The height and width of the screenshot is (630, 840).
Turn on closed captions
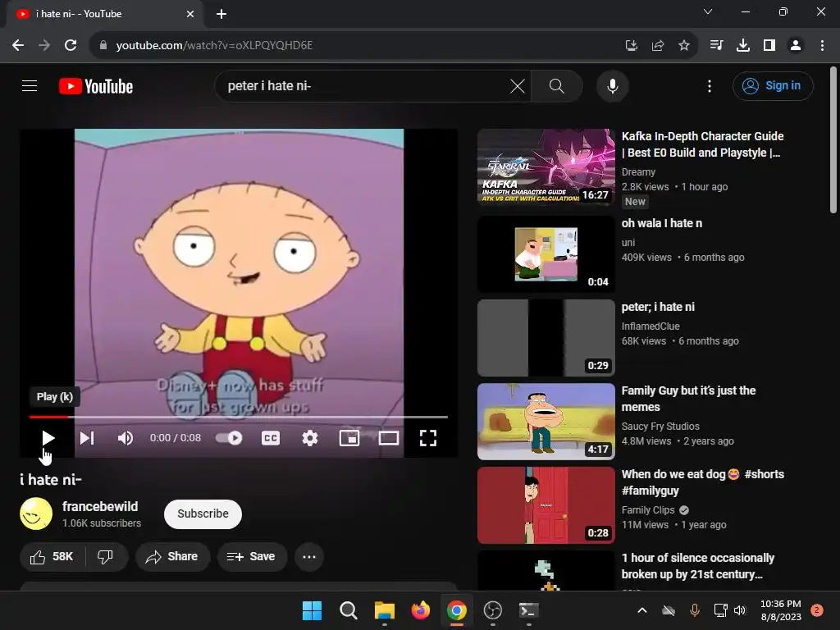[x=271, y=438]
